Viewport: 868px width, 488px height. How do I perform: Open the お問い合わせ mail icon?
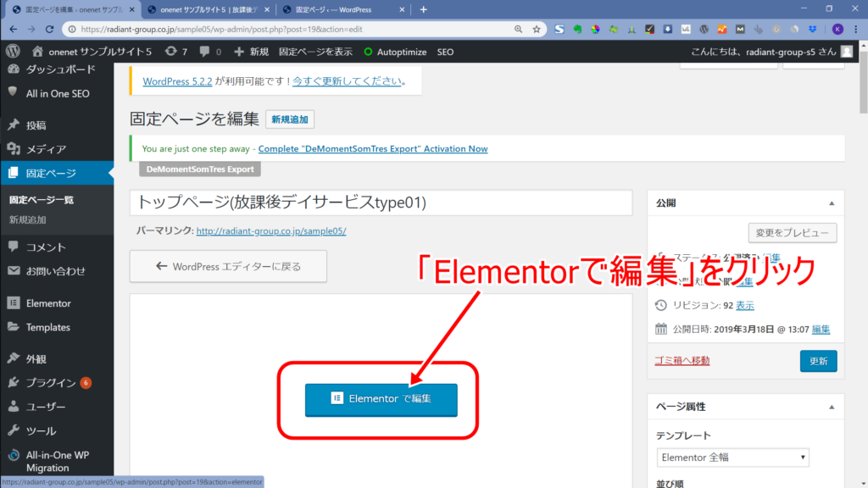(x=14, y=271)
